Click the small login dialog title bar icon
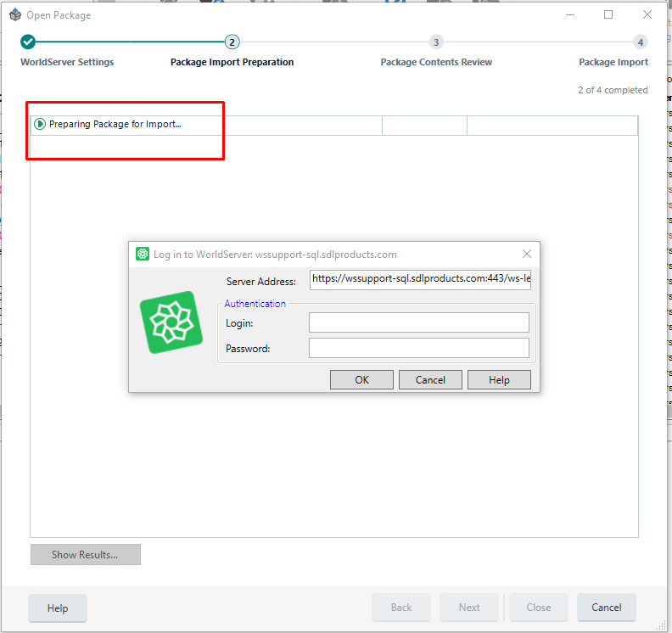Viewport: 672px width, 633px height. (x=143, y=255)
